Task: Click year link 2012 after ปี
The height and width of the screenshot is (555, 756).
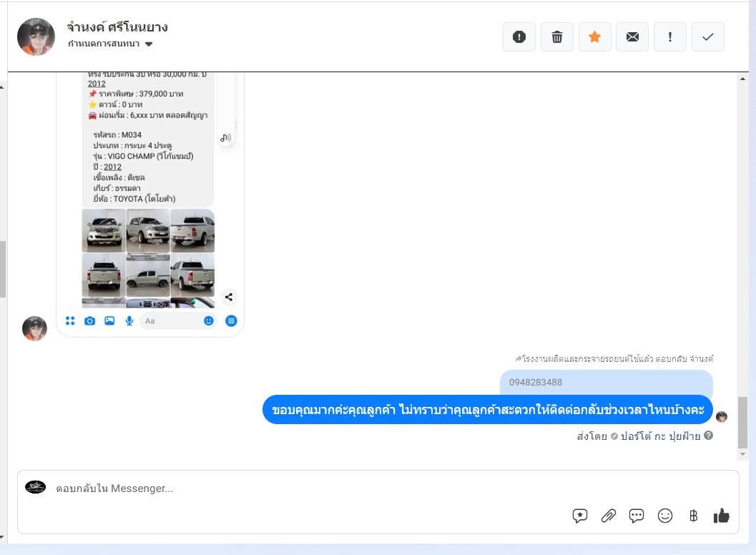Action: [x=112, y=167]
